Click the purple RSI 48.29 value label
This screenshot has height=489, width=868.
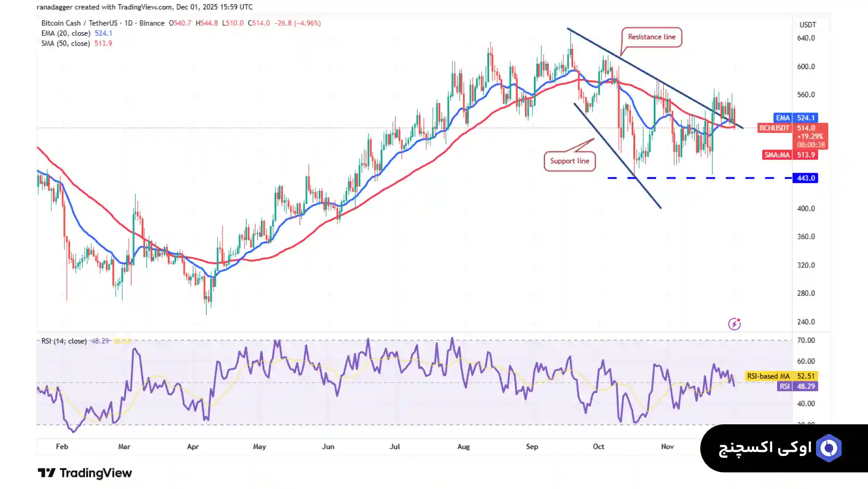point(798,386)
